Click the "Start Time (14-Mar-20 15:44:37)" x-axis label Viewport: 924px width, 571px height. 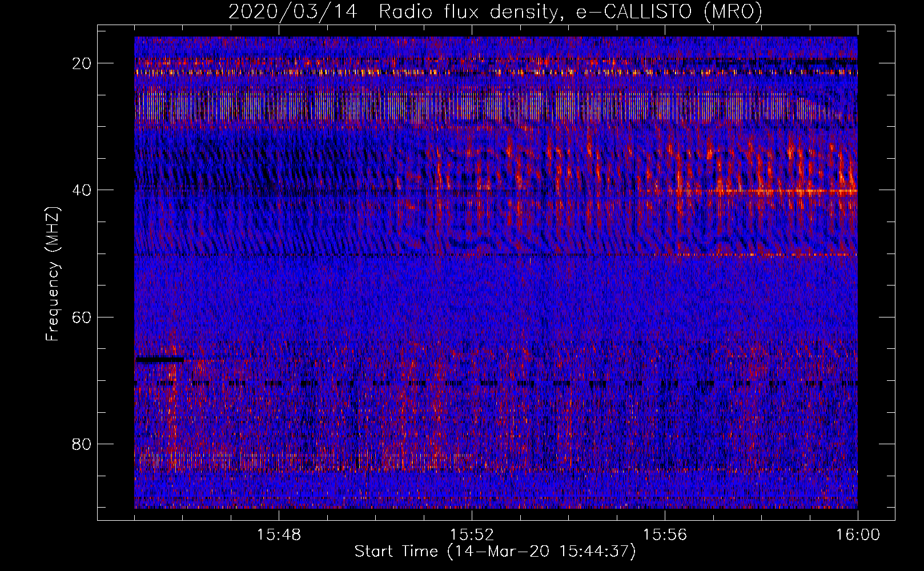click(x=495, y=552)
